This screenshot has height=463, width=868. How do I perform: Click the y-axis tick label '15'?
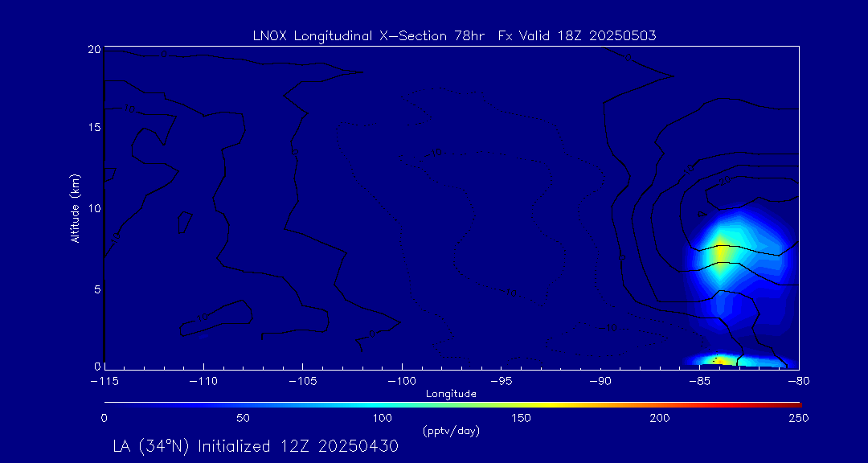pyautogui.click(x=95, y=127)
